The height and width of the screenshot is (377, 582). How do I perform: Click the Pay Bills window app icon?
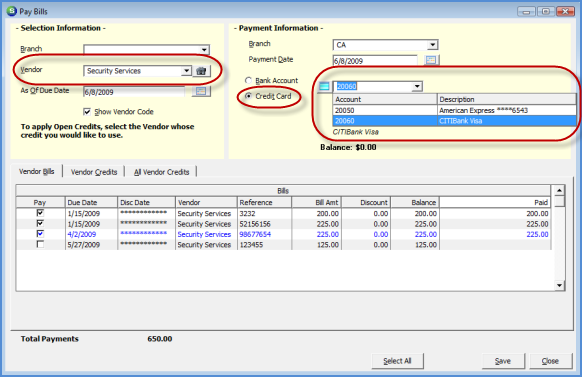pyautogui.click(x=12, y=11)
